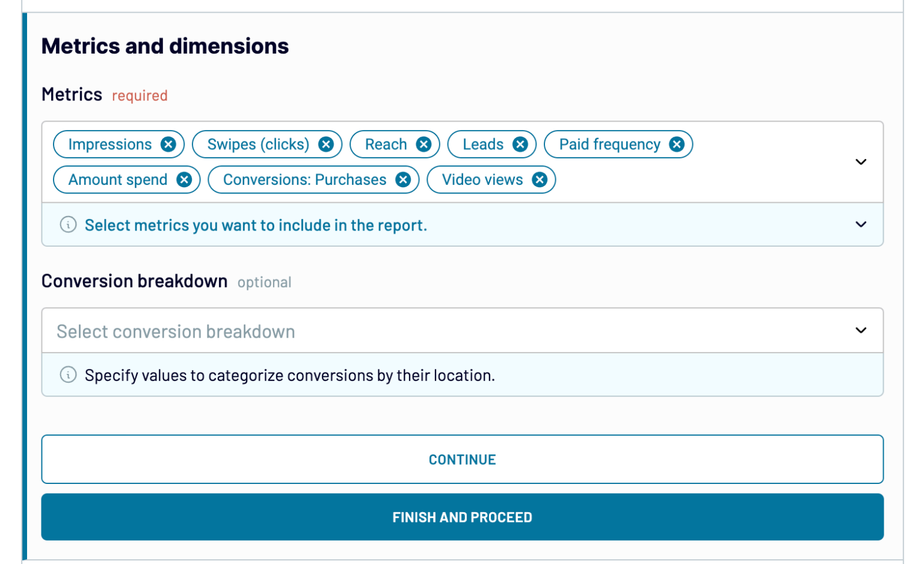Viewport: 924px width, 564px height.
Task: Remove the Conversions: Purchases metric chip
Action: [x=403, y=180]
